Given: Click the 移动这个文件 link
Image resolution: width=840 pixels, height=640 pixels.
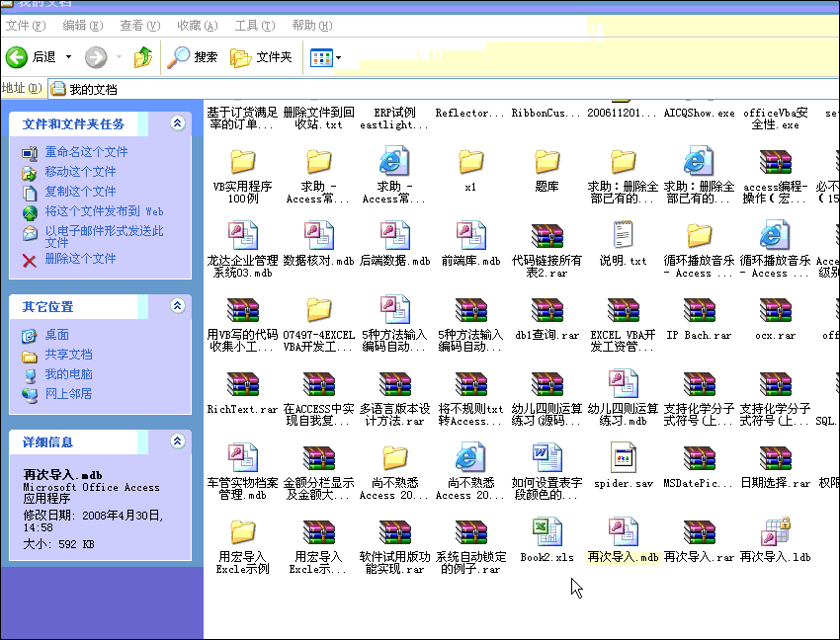Looking at the screenshot, I should 80,172.
